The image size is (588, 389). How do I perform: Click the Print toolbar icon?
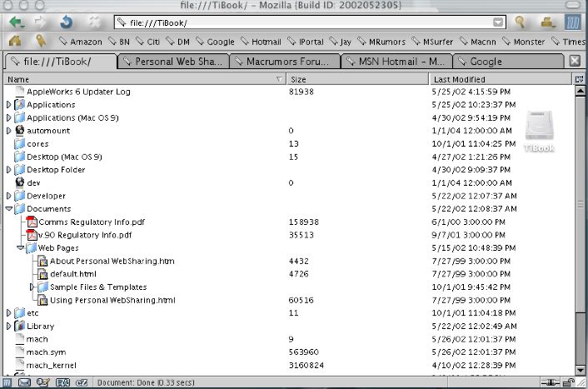548,22
